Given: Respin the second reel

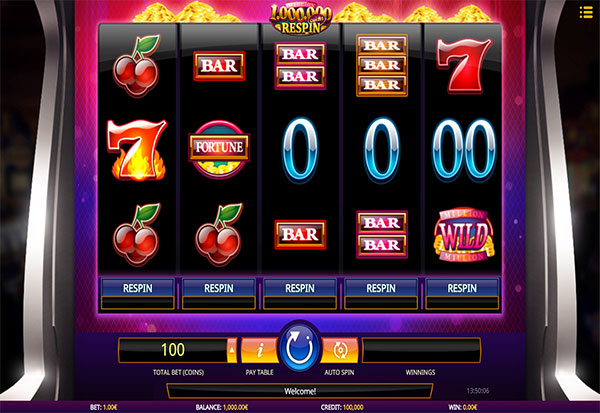Looking at the screenshot, I should pos(219,288).
